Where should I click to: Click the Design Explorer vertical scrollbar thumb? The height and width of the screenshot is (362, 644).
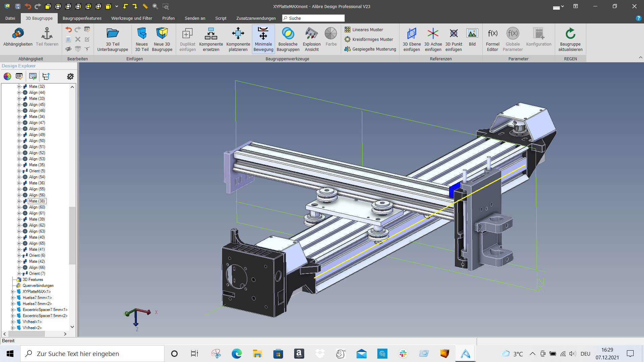click(x=72, y=236)
